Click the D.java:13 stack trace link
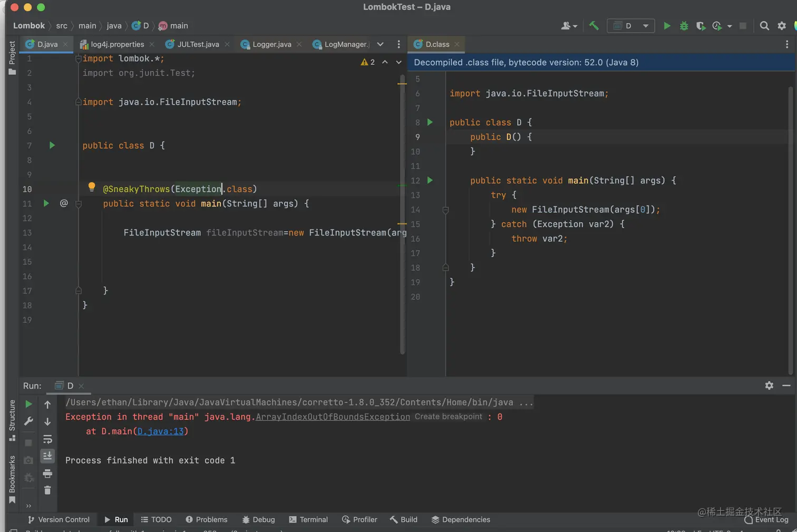 160,431
